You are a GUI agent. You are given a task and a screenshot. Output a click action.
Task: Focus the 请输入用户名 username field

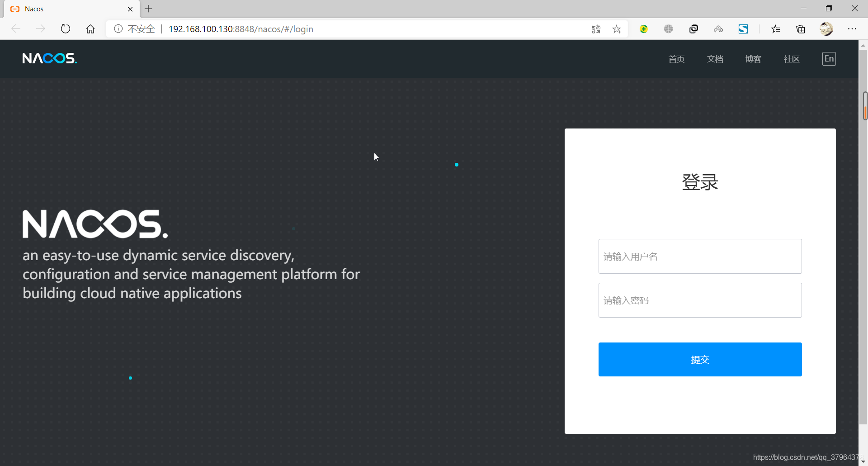[x=700, y=256]
